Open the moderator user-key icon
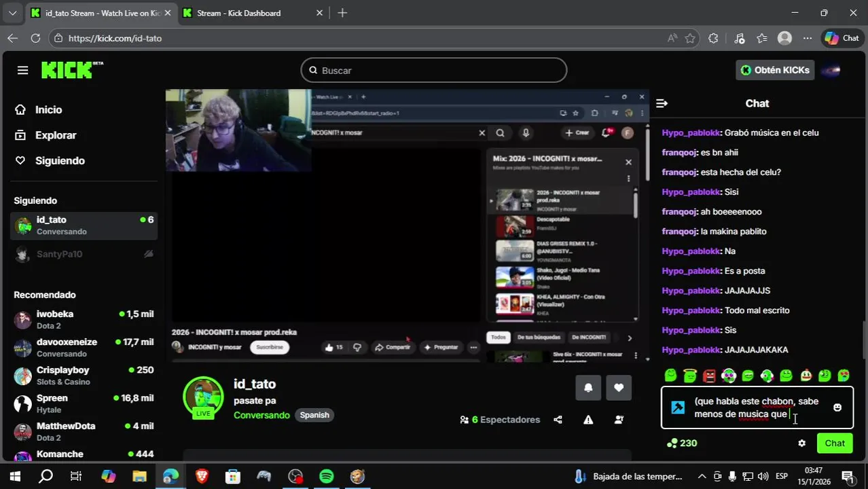Screen dimensions: 868x489 click(619, 420)
